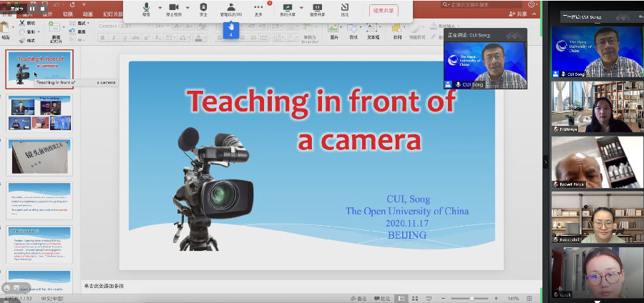
Task: Open the Annotate pencil tool
Action: 345,8
